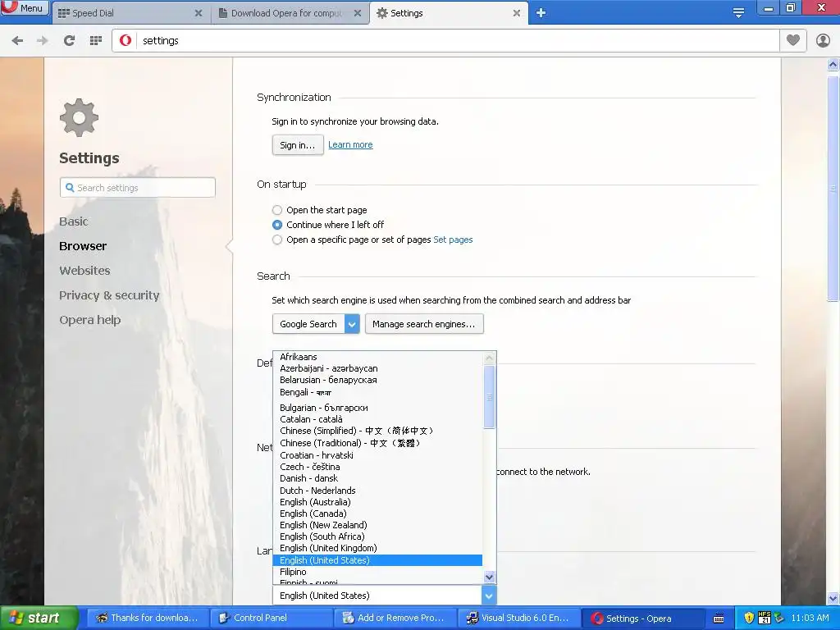840x630 pixels.
Task: Choose Chinese (Traditional) in the list
Action: [x=377, y=443]
